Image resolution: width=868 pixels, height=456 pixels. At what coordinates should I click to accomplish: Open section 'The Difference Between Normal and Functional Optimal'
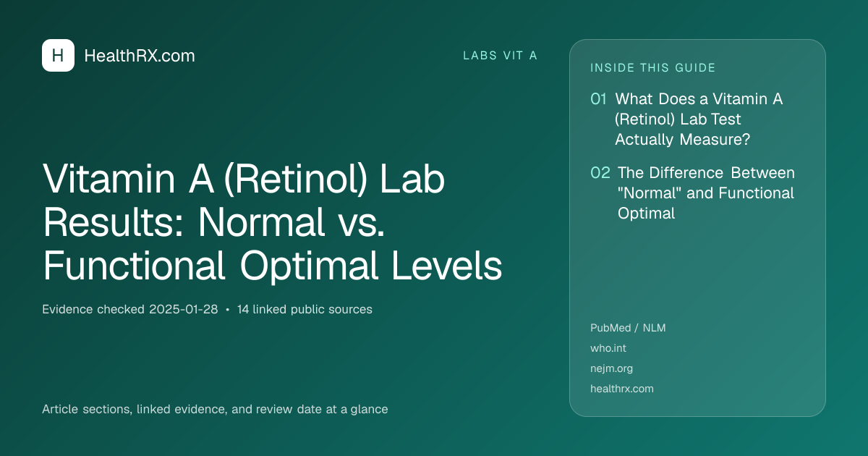[x=706, y=193]
